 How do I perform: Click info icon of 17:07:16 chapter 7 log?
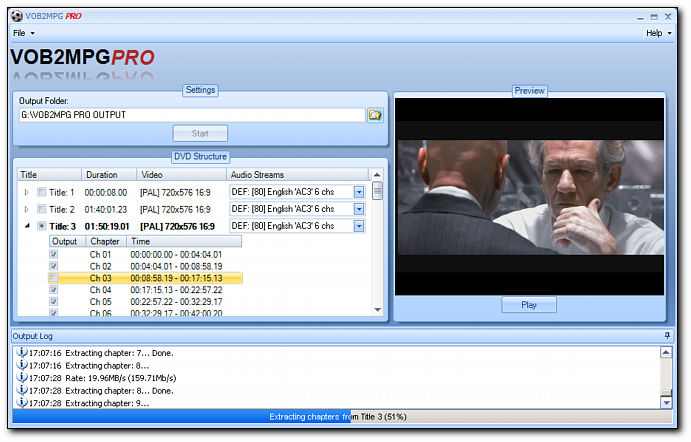(22, 353)
